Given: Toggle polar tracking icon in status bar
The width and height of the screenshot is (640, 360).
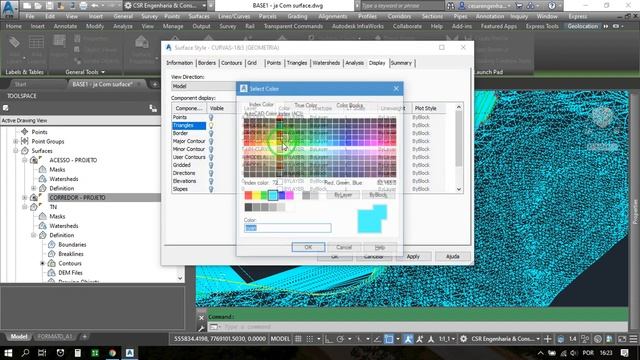Looking at the screenshot, I should pyautogui.click(x=340, y=339).
